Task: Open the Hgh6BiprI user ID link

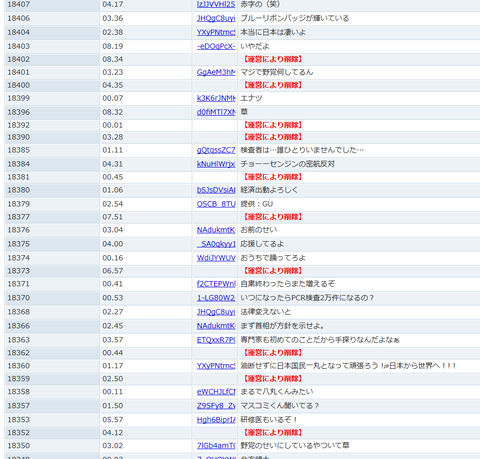Action: coord(216,420)
